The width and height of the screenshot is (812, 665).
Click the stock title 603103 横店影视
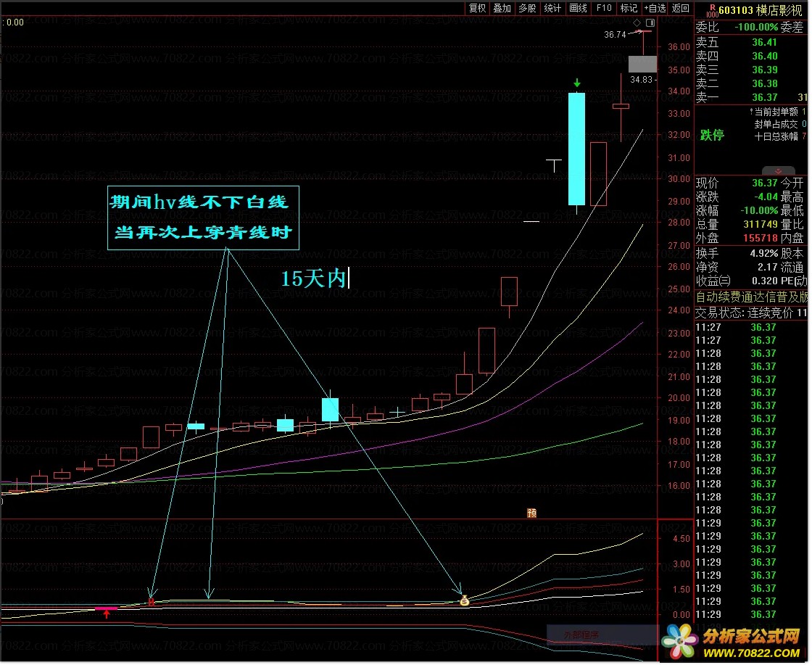point(761,10)
